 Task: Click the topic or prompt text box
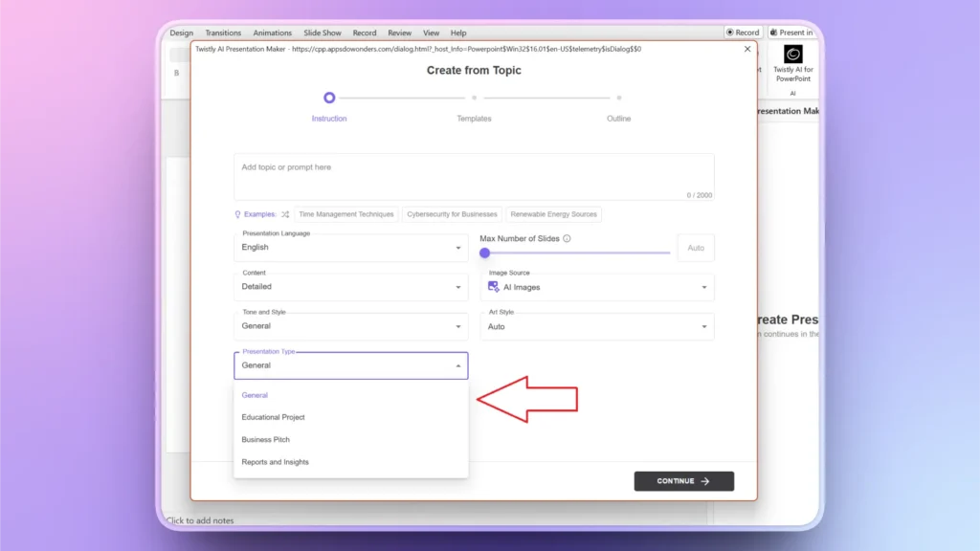474,177
